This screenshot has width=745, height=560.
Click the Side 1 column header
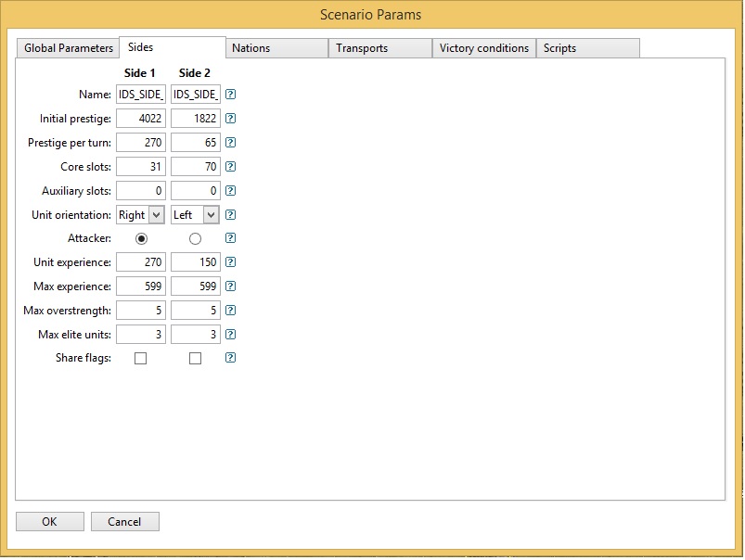point(140,73)
